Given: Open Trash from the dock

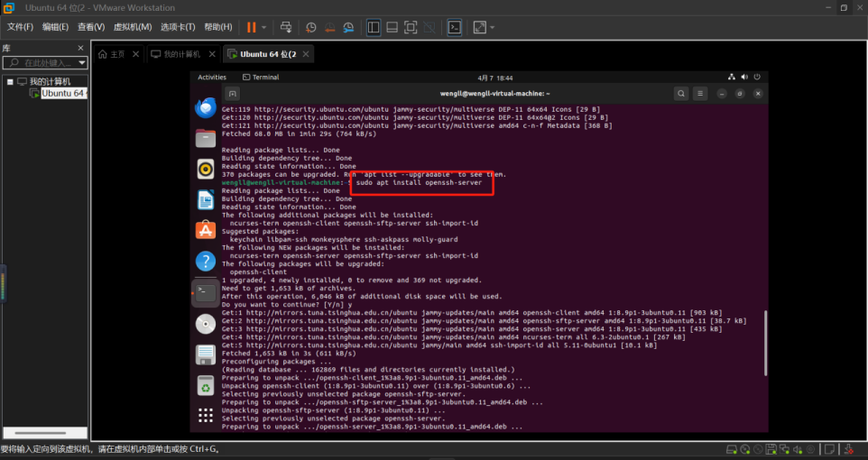Looking at the screenshot, I should (x=206, y=386).
